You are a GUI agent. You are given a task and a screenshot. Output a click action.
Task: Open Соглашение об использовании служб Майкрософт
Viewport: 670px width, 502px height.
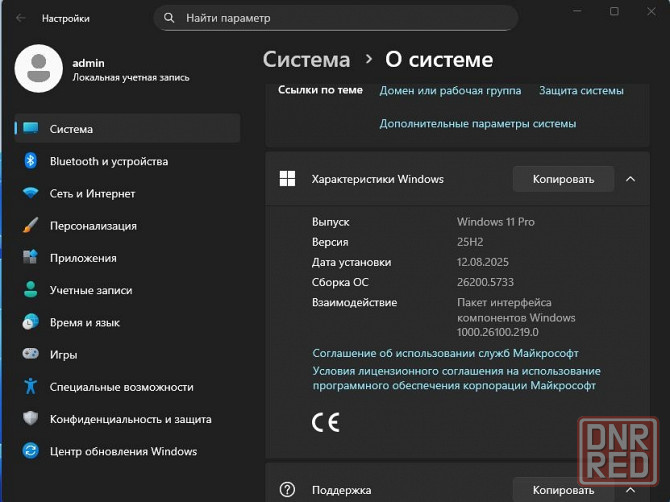pyautogui.click(x=445, y=353)
